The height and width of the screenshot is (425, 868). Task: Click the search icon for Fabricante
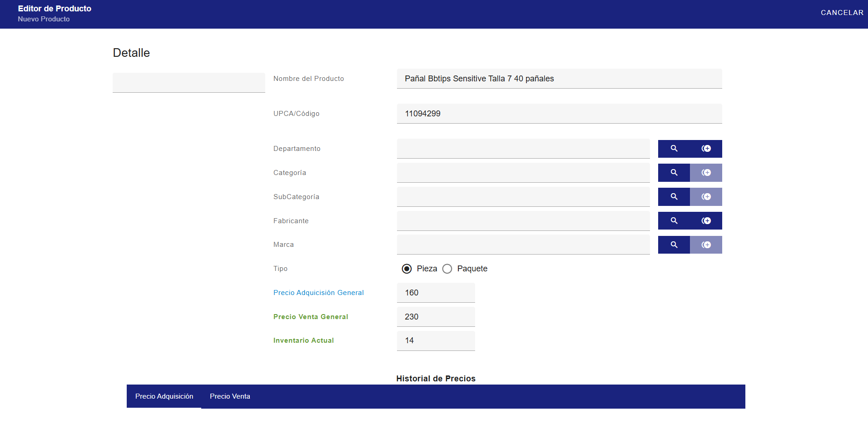674,221
